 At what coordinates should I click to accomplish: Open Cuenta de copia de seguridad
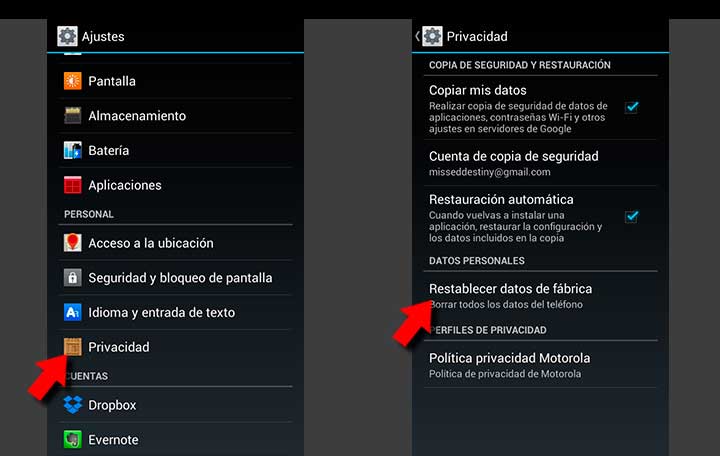(540, 163)
